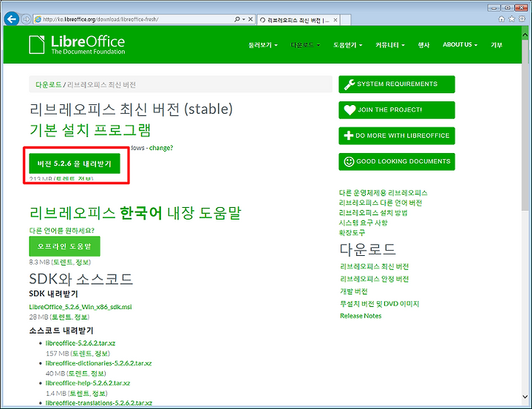Click the plus icon on Do More button

[349, 135]
